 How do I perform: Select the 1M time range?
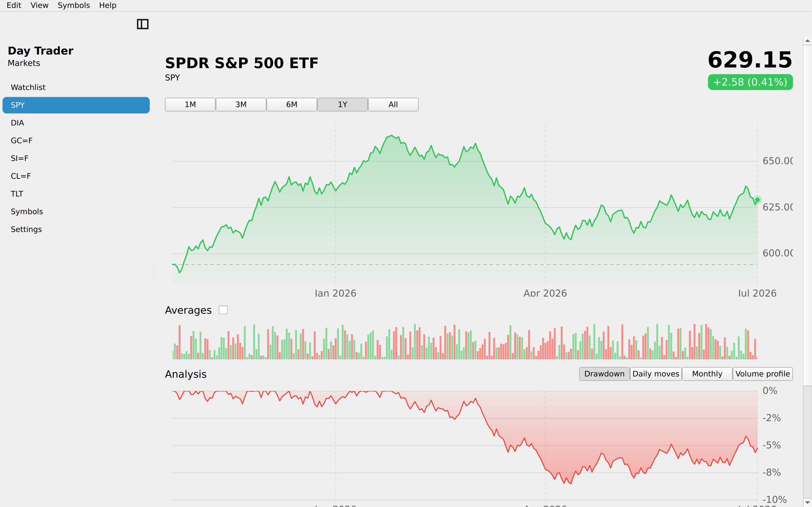coord(190,105)
